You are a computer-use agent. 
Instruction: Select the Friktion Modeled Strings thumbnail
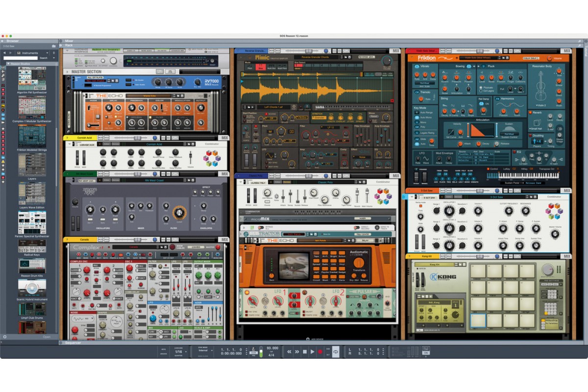[x=32, y=136]
